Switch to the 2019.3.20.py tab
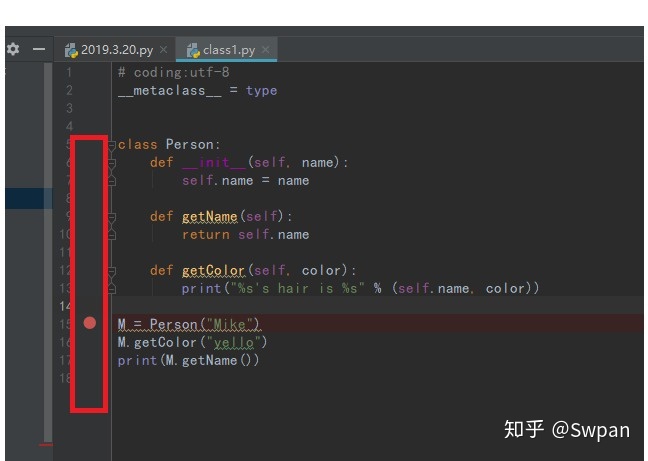 pos(117,50)
